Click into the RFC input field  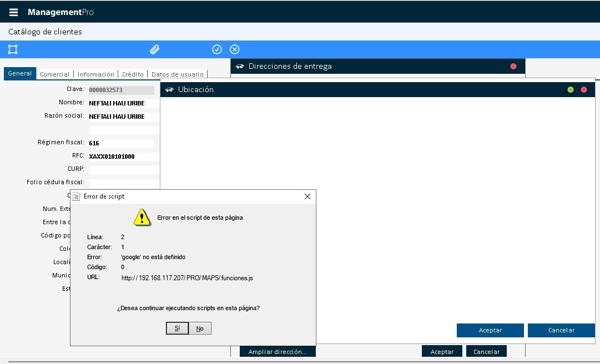[122, 156]
